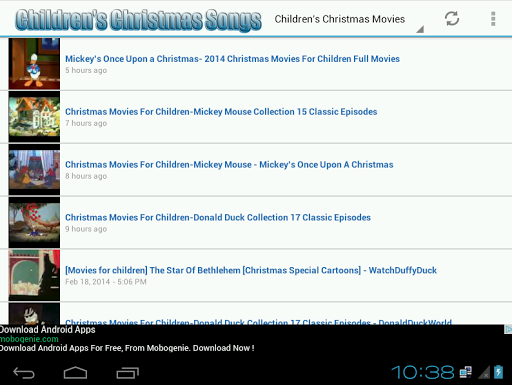Select the cartoon house thumbnail
This screenshot has width=512, height=385.
[x=34, y=117]
